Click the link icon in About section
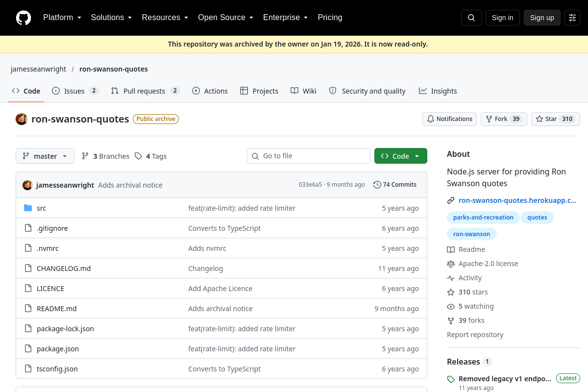The height and width of the screenshot is (392, 588). [x=451, y=200]
